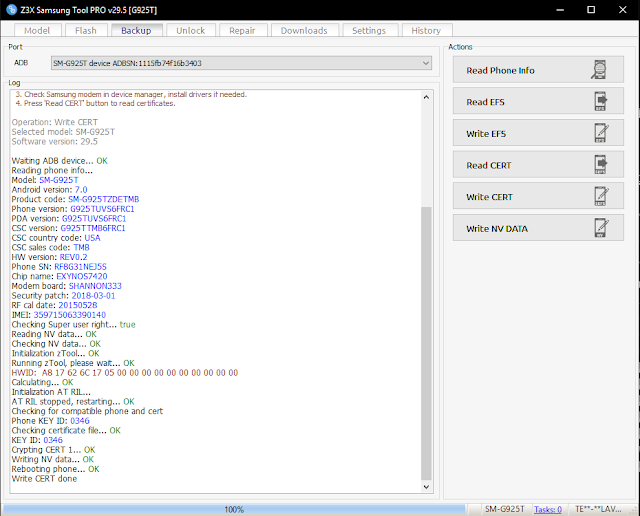640x516 pixels.
Task: Click the Read EFS button label
Action: [485, 102]
